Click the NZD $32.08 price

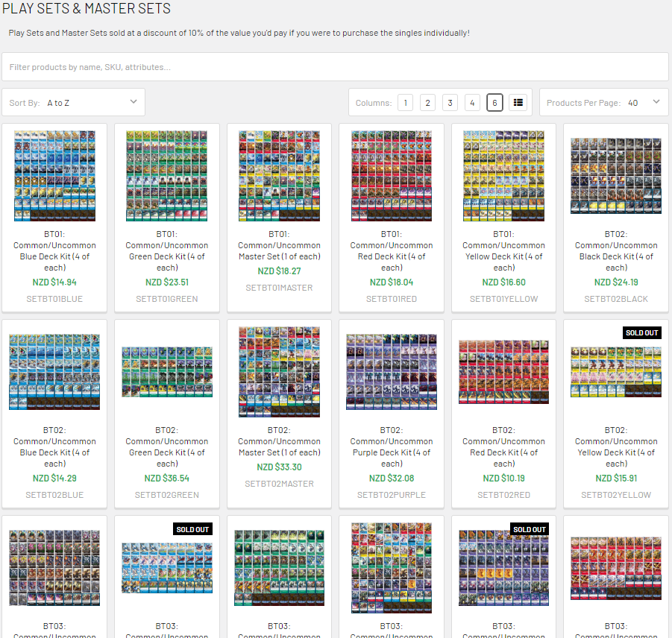coord(392,479)
